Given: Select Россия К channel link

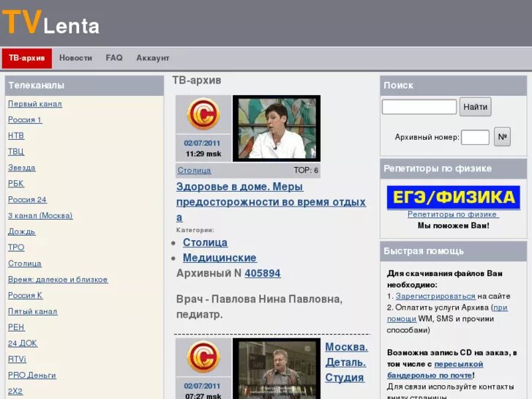Looking at the screenshot, I should (x=26, y=296).
